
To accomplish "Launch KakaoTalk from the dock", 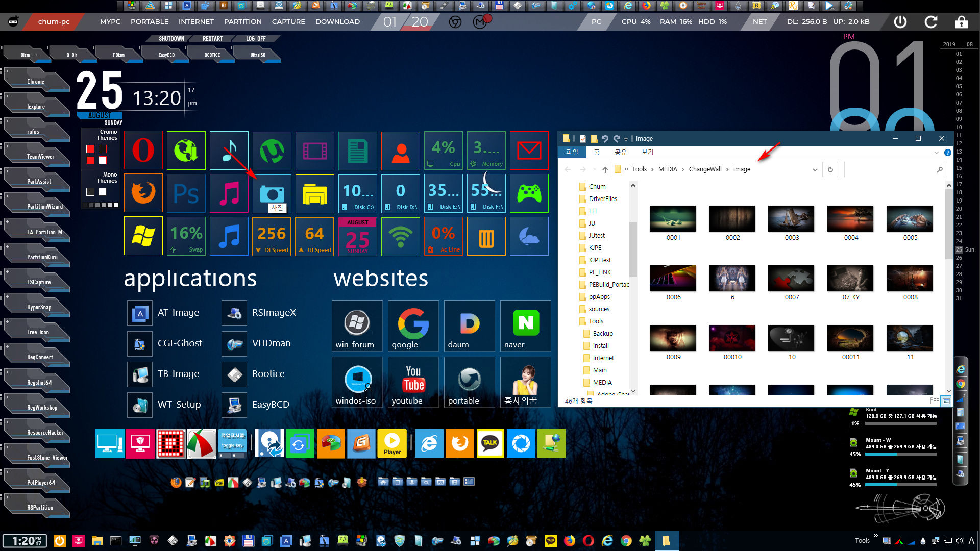I will 491,443.
